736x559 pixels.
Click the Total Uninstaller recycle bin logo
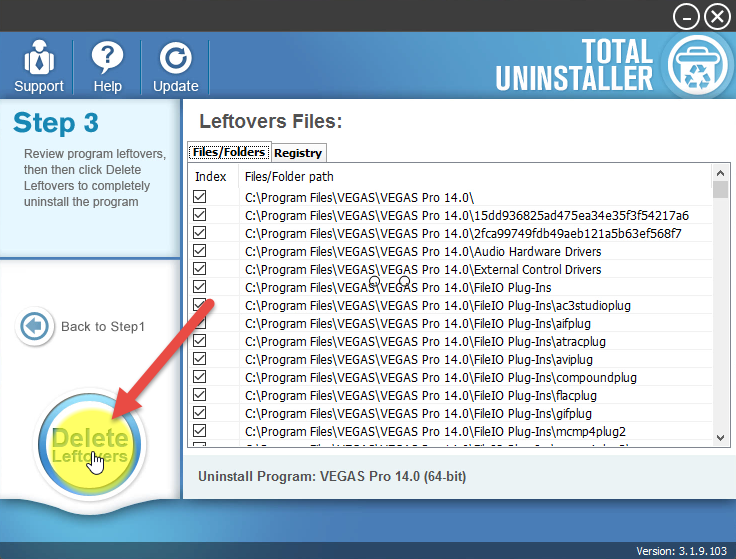click(697, 65)
